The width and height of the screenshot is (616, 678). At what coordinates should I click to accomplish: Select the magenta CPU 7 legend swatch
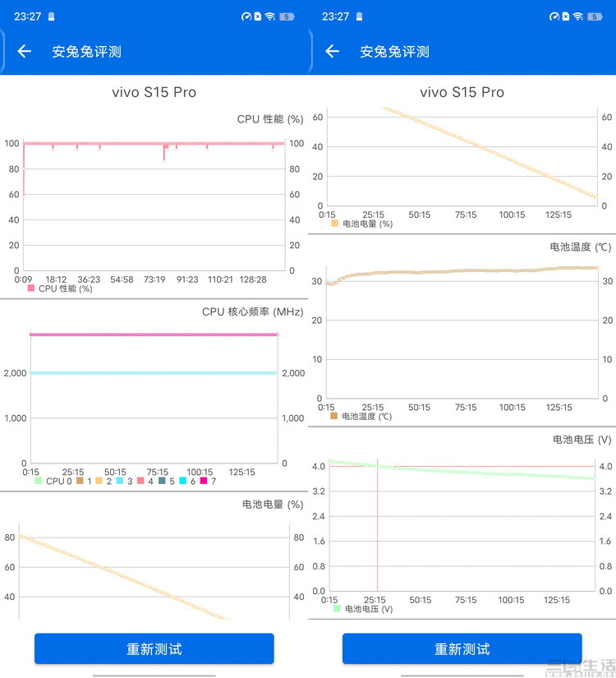click(x=204, y=481)
